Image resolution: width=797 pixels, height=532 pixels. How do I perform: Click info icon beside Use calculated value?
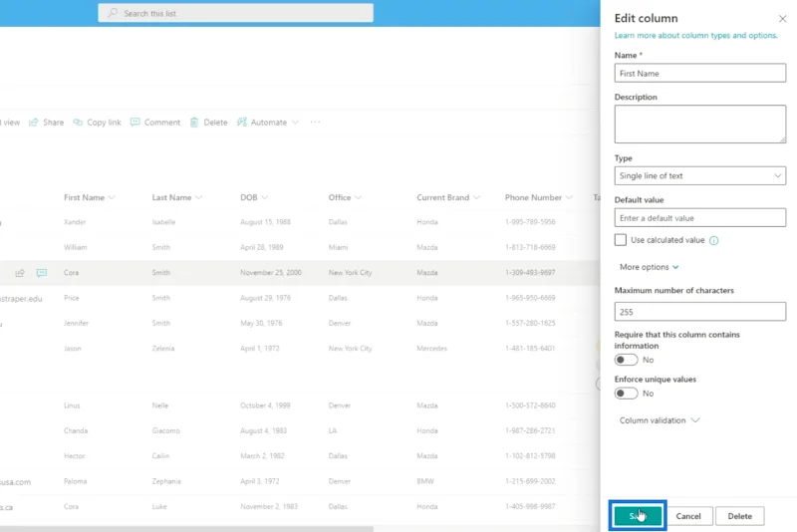(713, 240)
